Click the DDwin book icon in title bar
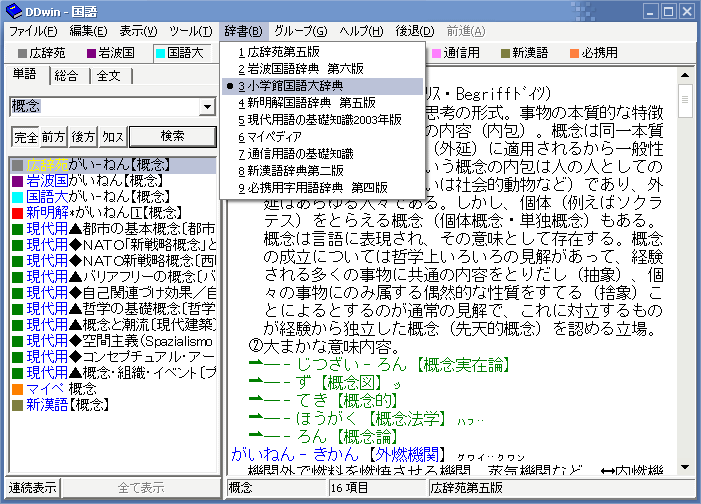 click(14, 11)
